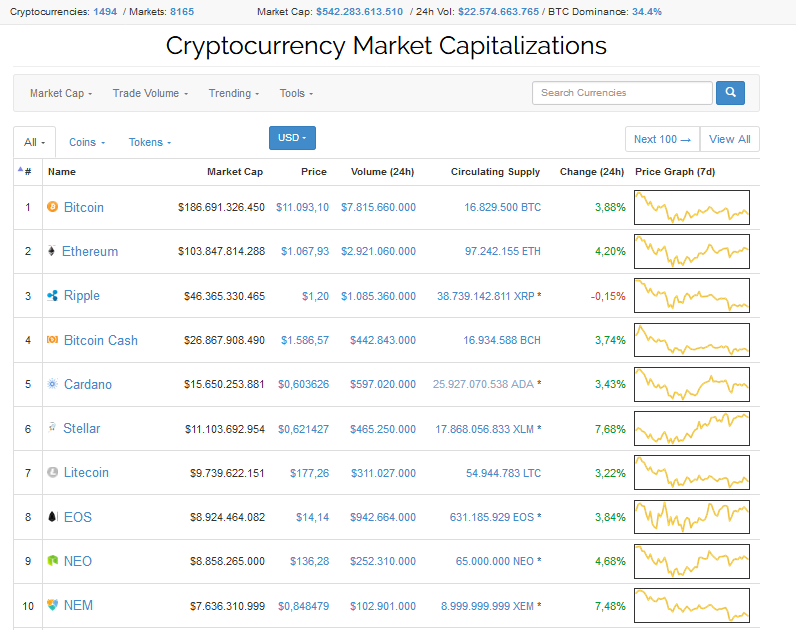Viewport: 796px width, 630px height.
Task: Open the Coins filter dropdown tab
Action: 87,142
